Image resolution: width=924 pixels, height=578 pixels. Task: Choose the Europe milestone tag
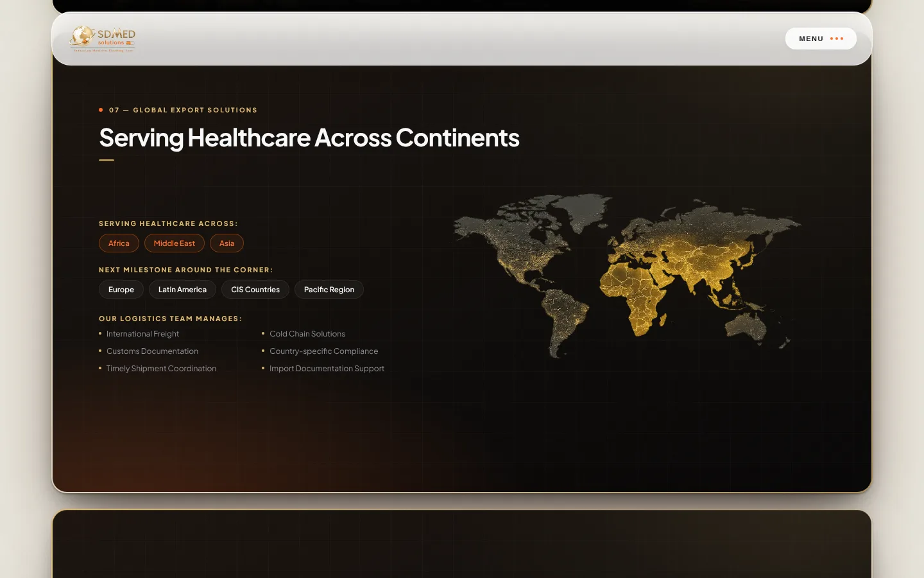pos(121,290)
